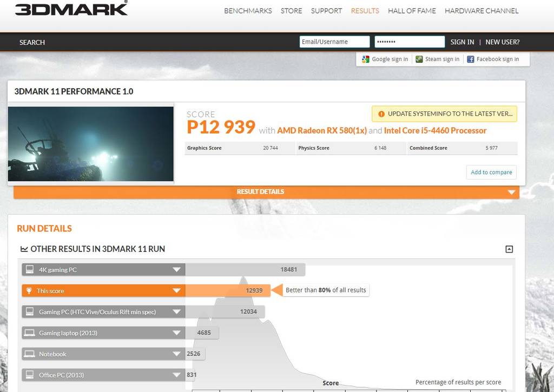Screen dimensions: 554x392
Task: Click the Gaming laptop score value 4685
Action: (x=204, y=333)
